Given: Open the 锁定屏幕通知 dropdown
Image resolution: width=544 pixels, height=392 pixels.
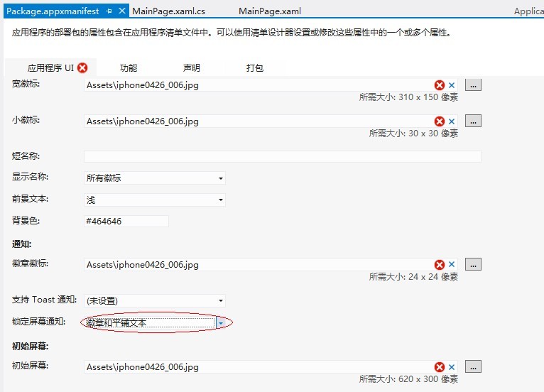Looking at the screenshot, I should 221,323.
